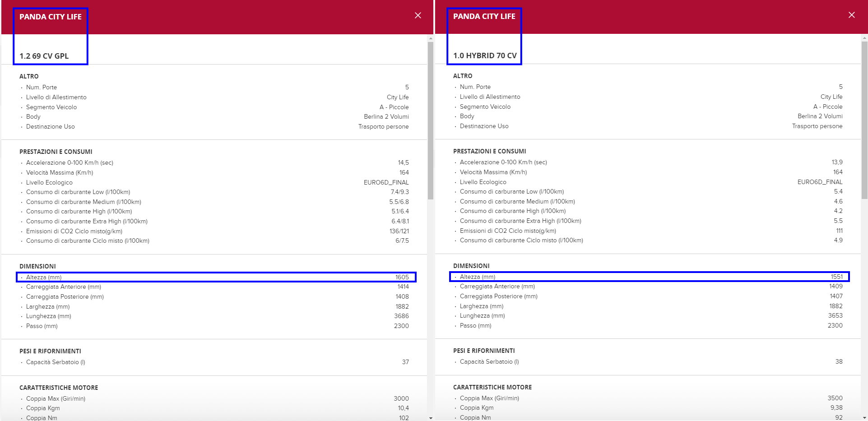This screenshot has width=868, height=421.
Task: Click 'PESI E RIFORNIMENTI' heading in GPL panel
Action: pyautogui.click(x=50, y=351)
